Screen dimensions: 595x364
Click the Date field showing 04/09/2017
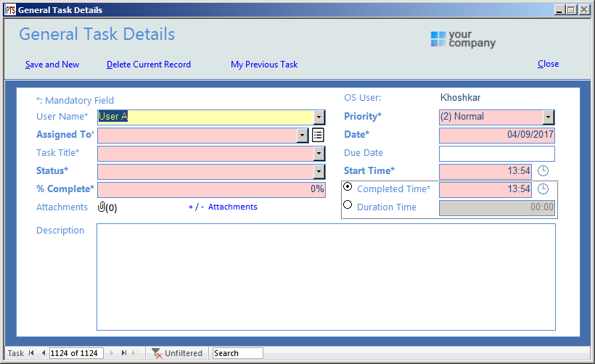[x=497, y=136]
